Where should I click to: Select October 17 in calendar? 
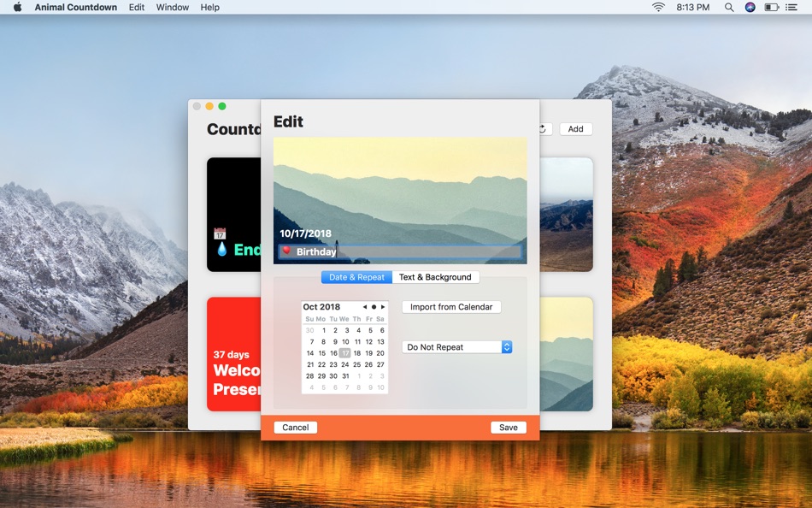point(345,353)
